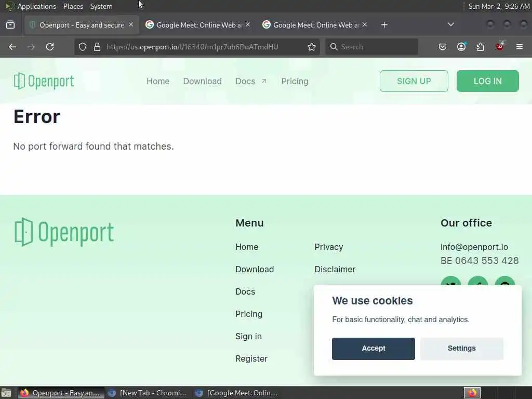
Task: Click the clock showing Sun Mar 2
Action: click(x=498, y=6)
